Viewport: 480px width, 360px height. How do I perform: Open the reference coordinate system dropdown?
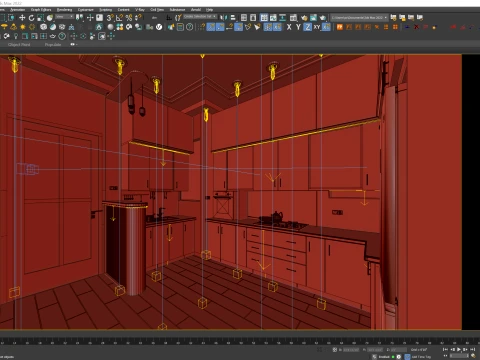click(64, 17)
